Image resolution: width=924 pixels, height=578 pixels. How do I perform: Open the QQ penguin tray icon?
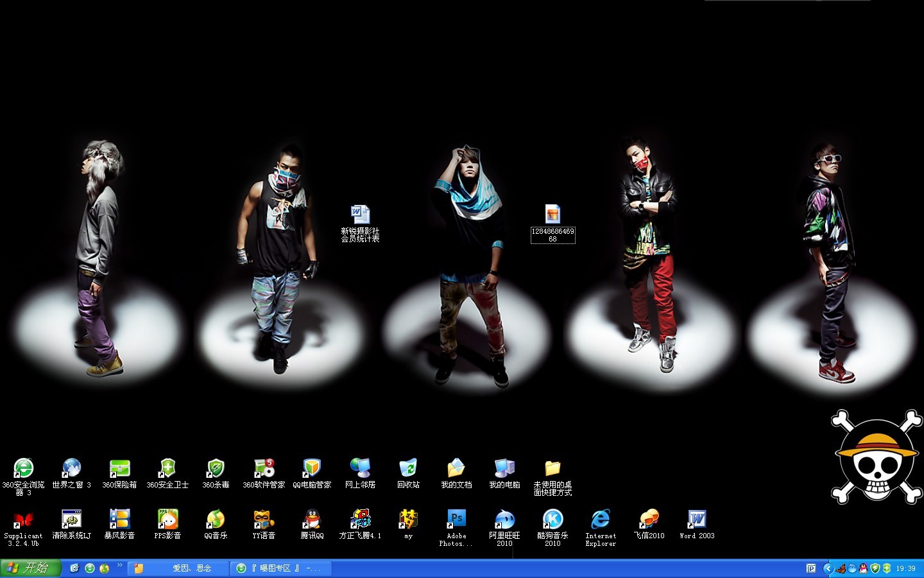[863, 568]
